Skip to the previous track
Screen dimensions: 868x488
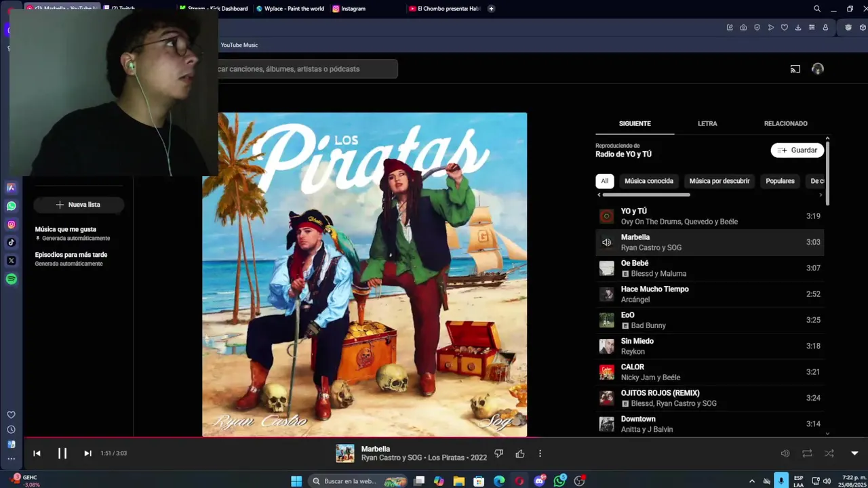37,453
